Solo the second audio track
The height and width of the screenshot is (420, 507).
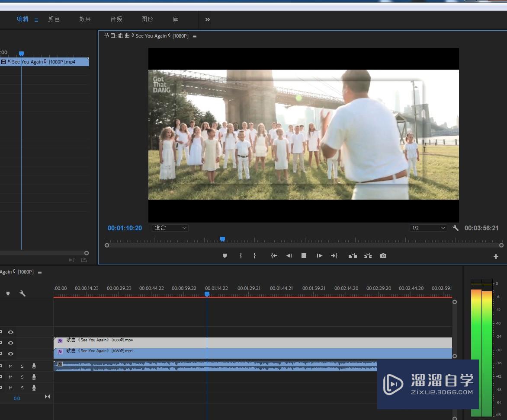click(22, 377)
